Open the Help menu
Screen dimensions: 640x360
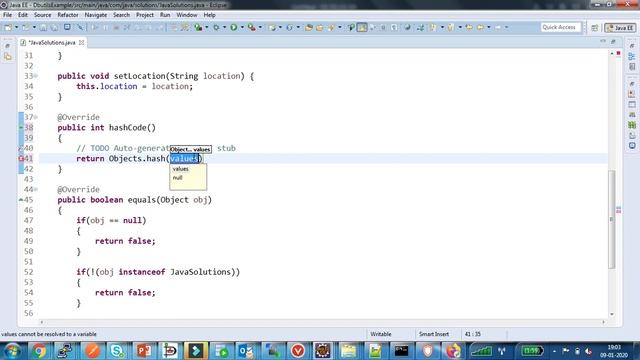[209, 15]
